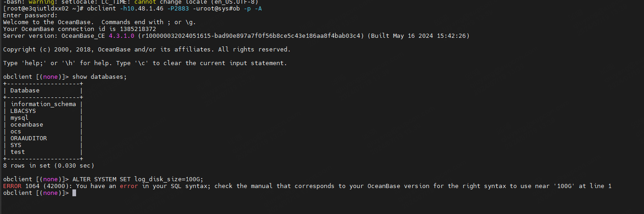Select the 'test' database entry

18,152
